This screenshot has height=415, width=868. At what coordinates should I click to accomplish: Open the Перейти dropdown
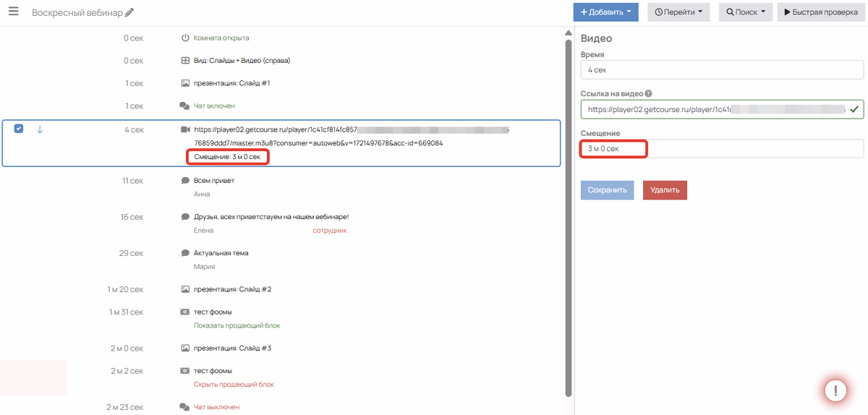[678, 12]
